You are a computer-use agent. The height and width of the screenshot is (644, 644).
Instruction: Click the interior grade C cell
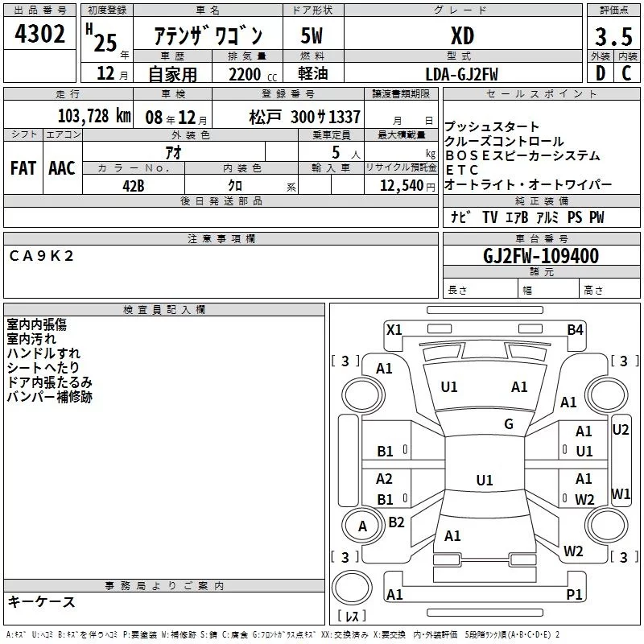tap(626, 73)
